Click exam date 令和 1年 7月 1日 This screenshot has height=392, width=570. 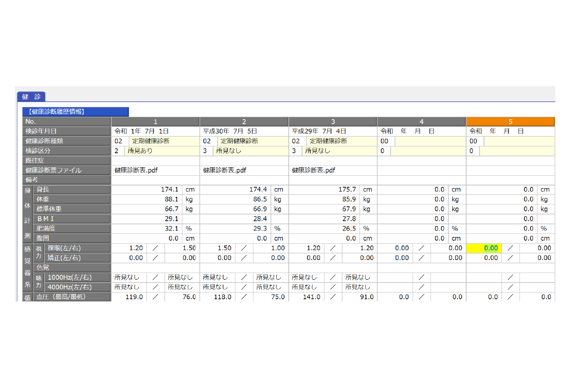155,131
